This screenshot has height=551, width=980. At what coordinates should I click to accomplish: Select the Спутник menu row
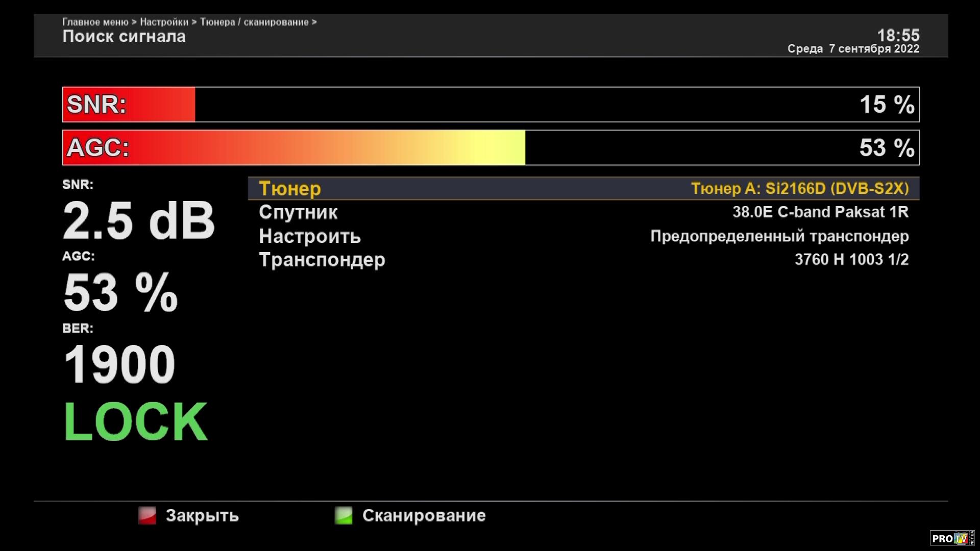tap(298, 212)
